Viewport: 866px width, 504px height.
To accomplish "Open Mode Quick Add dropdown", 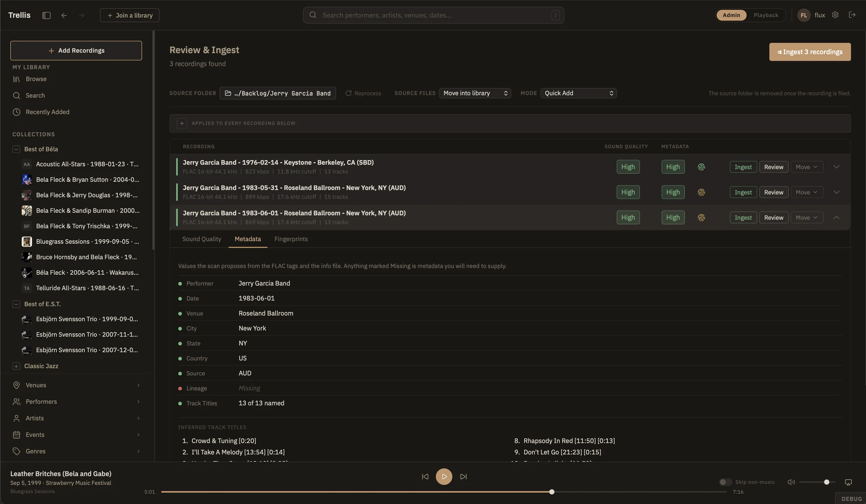I will point(578,93).
